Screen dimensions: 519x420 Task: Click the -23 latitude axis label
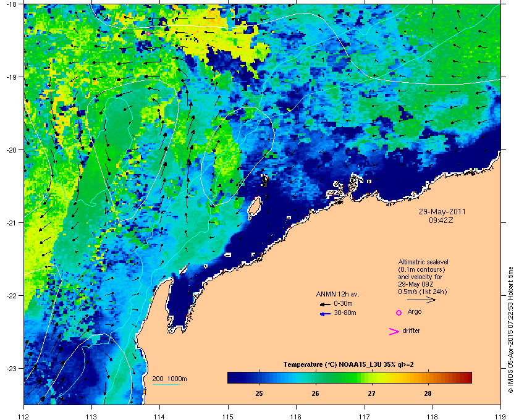coord(12,368)
